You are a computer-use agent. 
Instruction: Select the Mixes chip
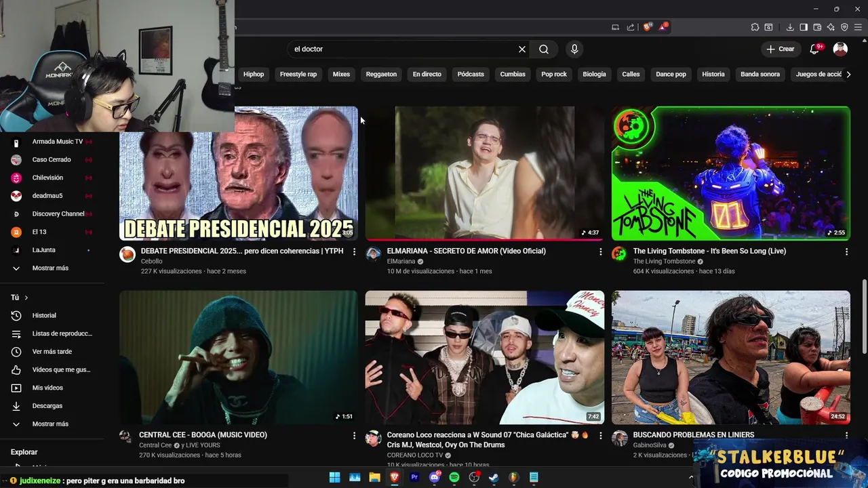[341, 75]
